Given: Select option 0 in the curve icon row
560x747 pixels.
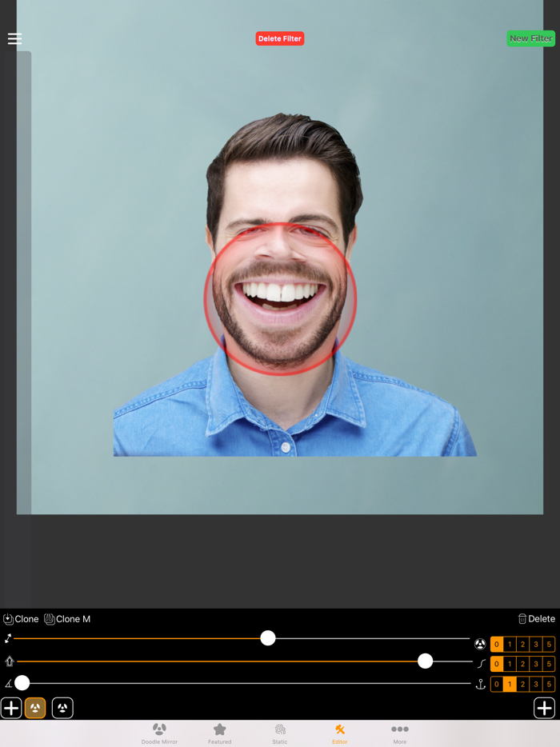Looking at the screenshot, I should tap(497, 664).
